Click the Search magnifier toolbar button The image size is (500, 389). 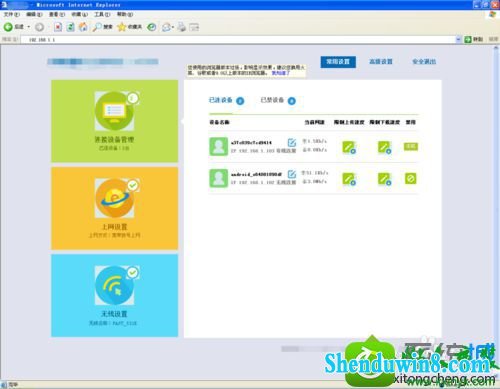[102, 27]
